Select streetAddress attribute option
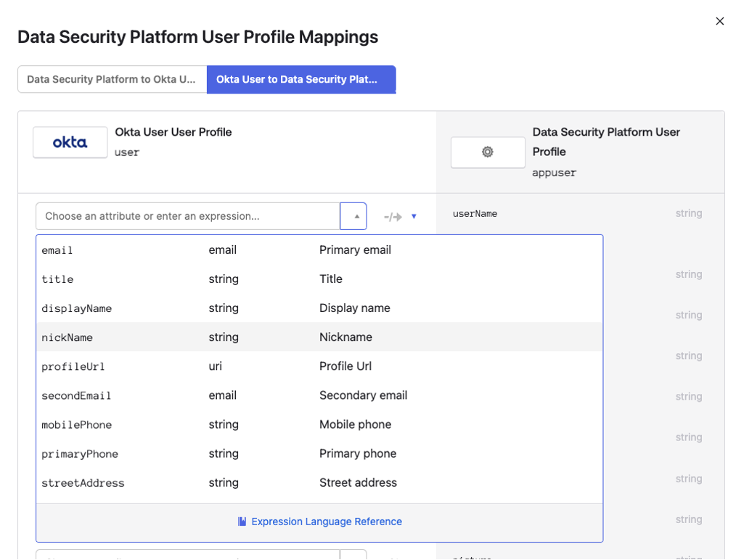The height and width of the screenshot is (560, 736). pos(319,482)
